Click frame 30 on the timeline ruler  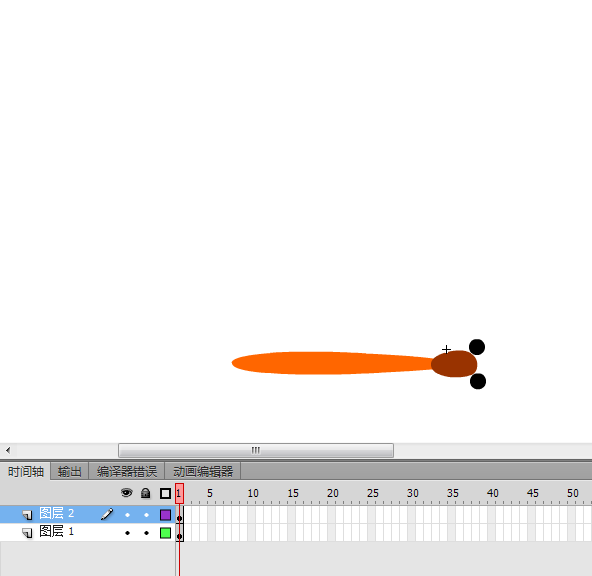[x=413, y=493]
